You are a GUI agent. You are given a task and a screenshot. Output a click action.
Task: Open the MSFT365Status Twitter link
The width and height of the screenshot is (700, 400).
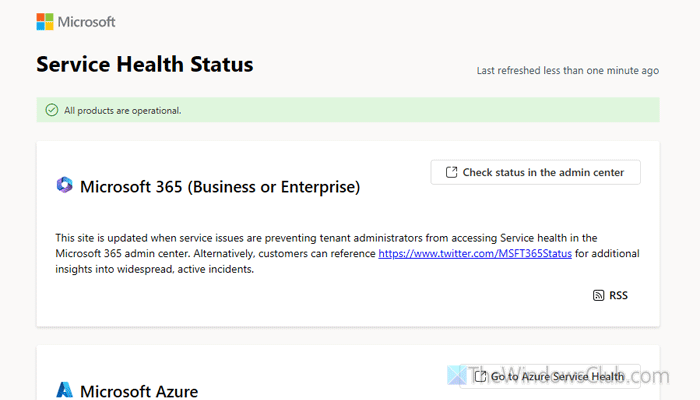[x=475, y=254]
